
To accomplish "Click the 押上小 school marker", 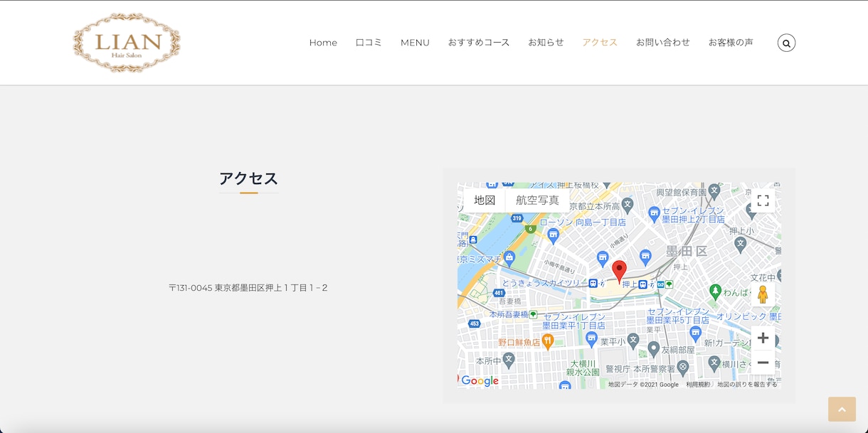I will (x=741, y=244).
